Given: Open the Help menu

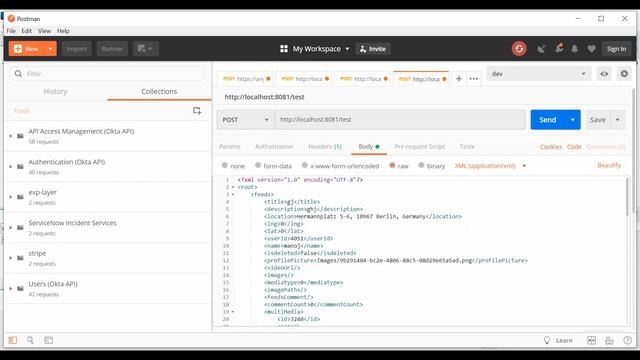Looking at the screenshot, I should (63, 31).
